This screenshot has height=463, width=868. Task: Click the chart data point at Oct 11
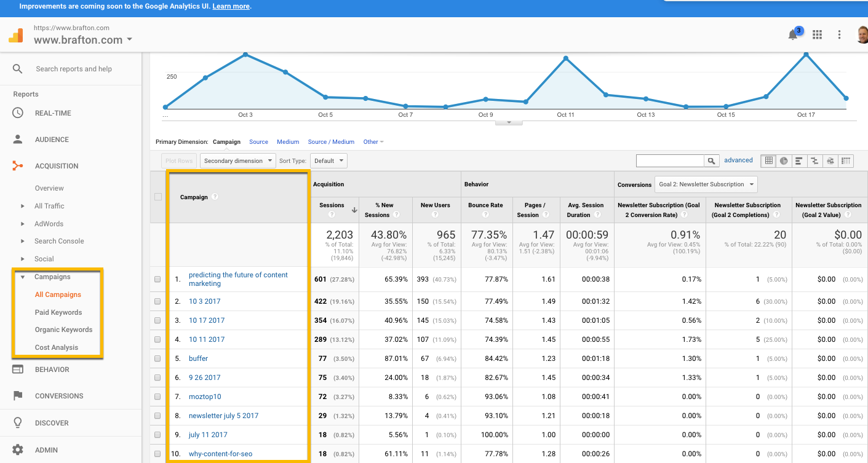(565, 58)
